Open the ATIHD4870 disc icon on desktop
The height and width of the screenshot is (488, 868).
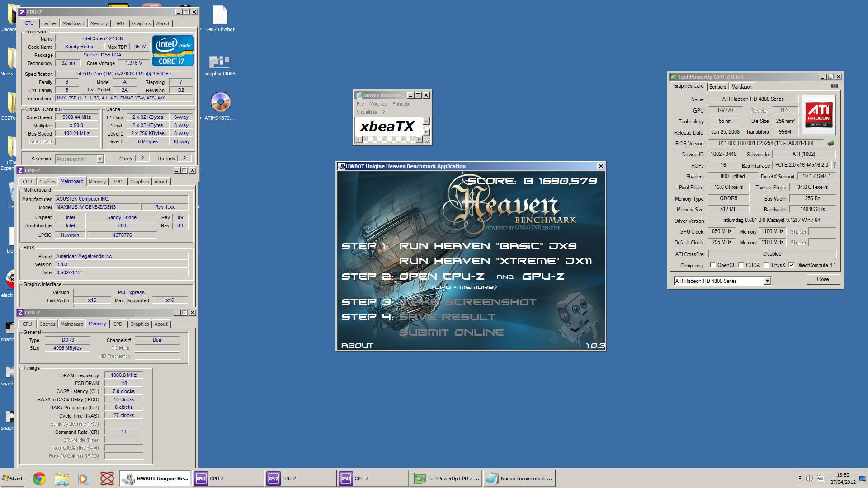click(220, 106)
